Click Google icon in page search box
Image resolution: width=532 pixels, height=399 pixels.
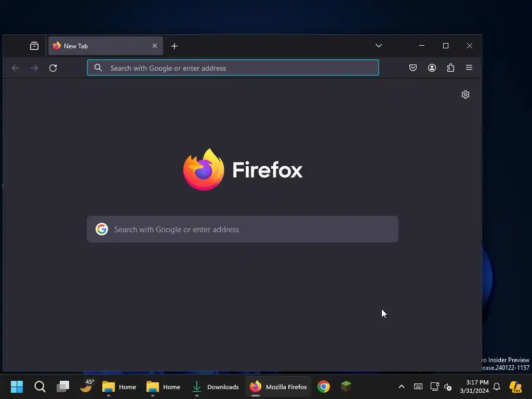(x=102, y=229)
